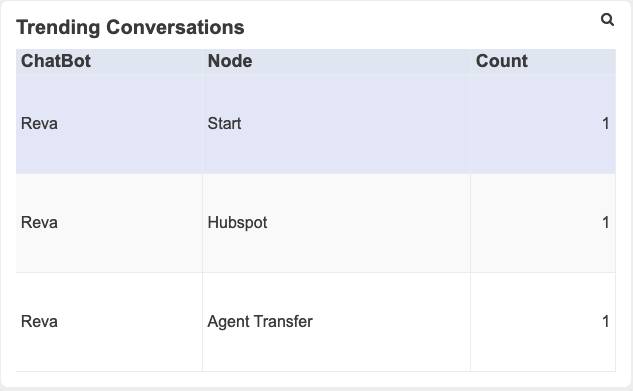Click Reva in the Hubspot row
The image size is (633, 391).
pos(39,223)
